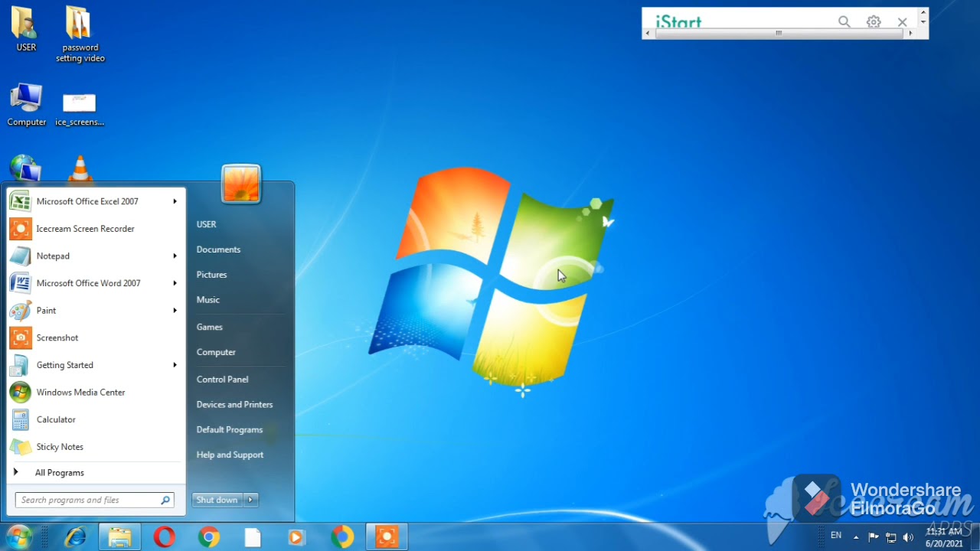The height and width of the screenshot is (551, 980).
Task: Close the iStart toolbar
Action: click(x=902, y=22)
